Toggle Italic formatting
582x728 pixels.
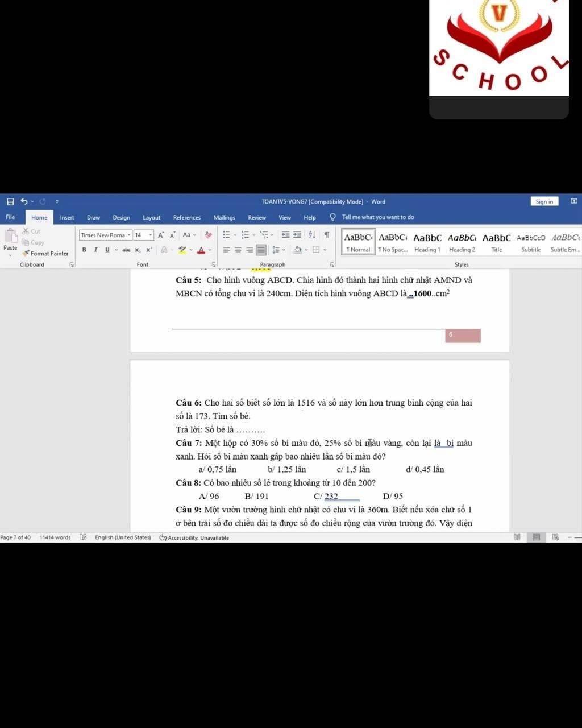[x=95, y=250]
